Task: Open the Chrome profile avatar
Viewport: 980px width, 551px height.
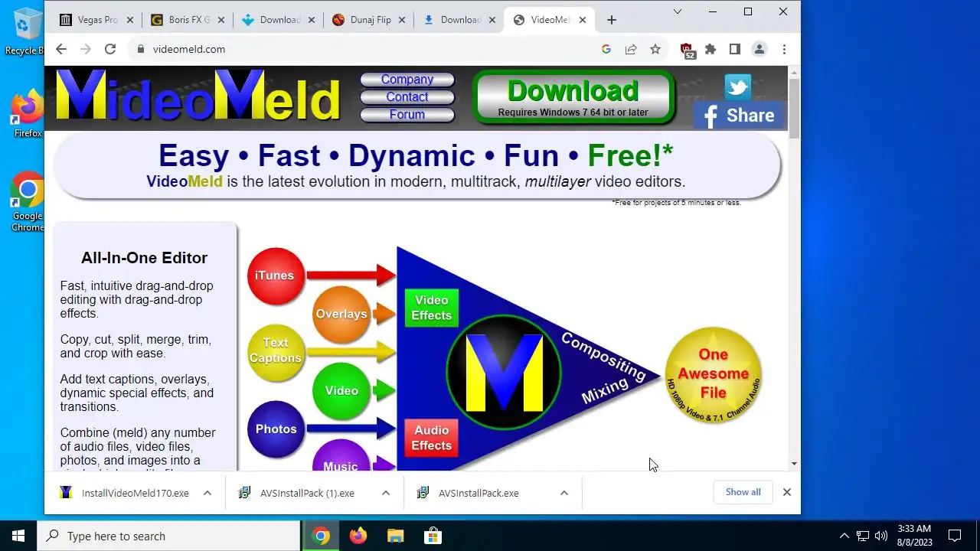Action: tap(759, 49)
